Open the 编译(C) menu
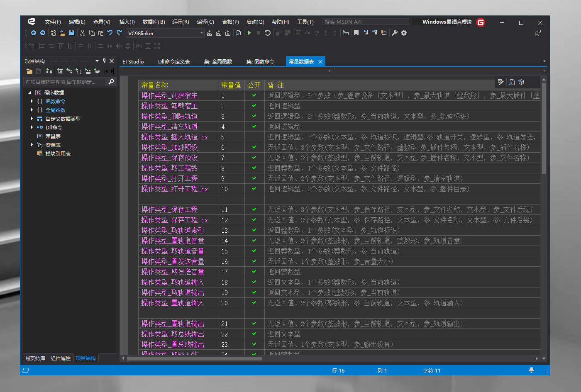This screenshot has width=581, height=392. point(205,22)
